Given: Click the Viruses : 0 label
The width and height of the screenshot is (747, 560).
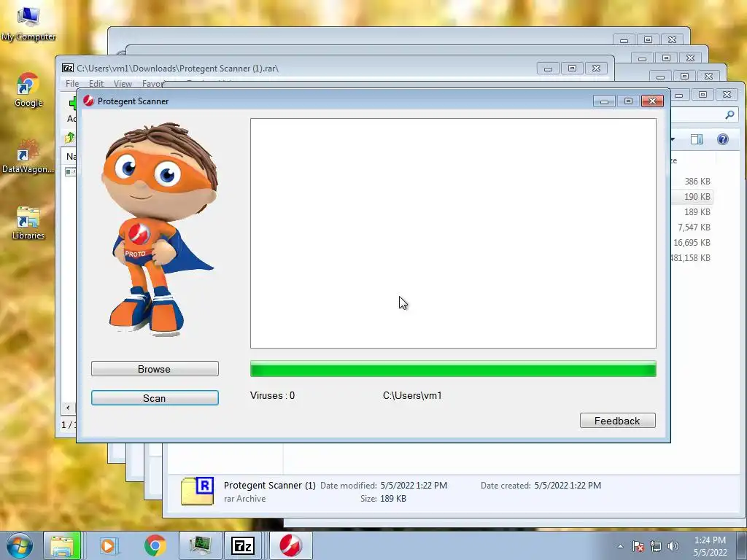Looking at the screenshot, I should [x=273, y=395].
